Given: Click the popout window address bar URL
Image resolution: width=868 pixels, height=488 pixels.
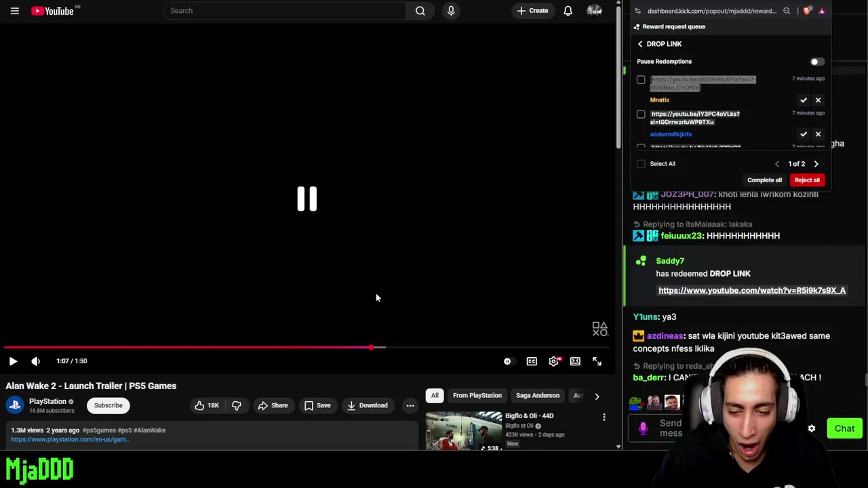Looking at the screenshot, I should click(x=711, y=11).
